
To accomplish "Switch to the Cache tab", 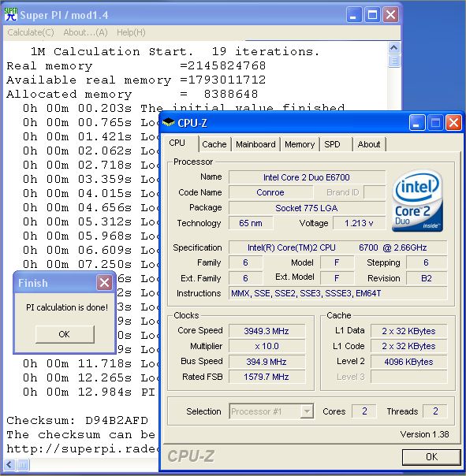I will click(x=214, y=144).
